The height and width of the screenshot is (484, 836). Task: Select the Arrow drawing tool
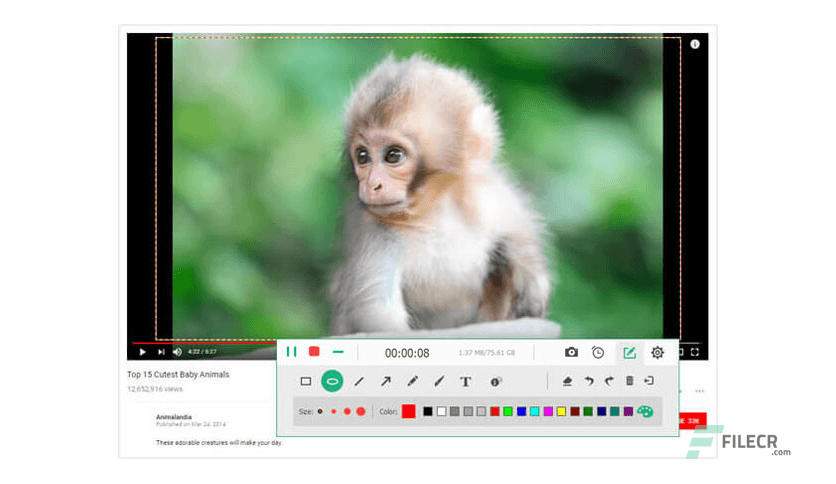click(385, 381)
